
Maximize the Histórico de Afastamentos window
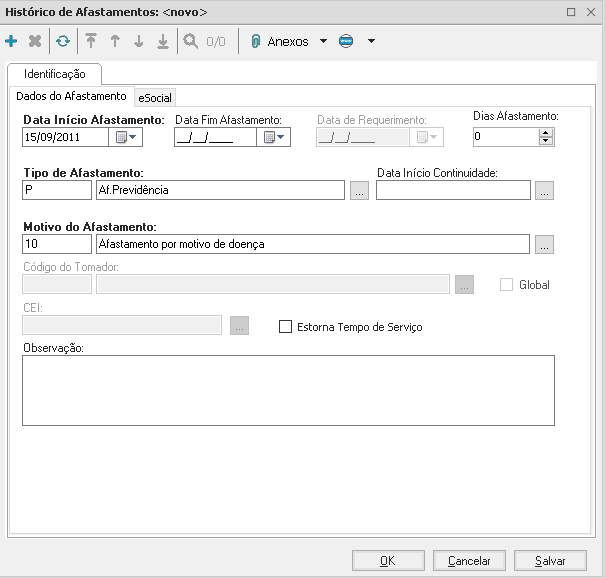click(571, 12)
